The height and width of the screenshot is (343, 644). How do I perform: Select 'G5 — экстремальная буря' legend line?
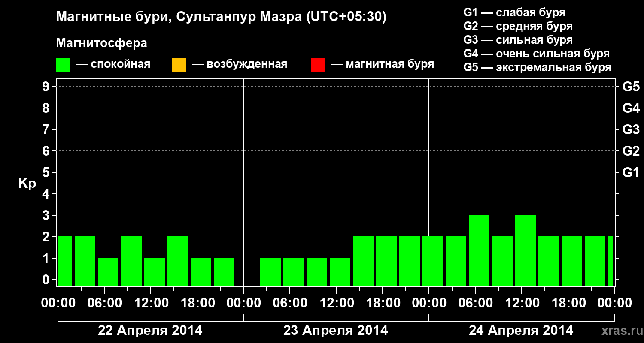pos(538,67)
